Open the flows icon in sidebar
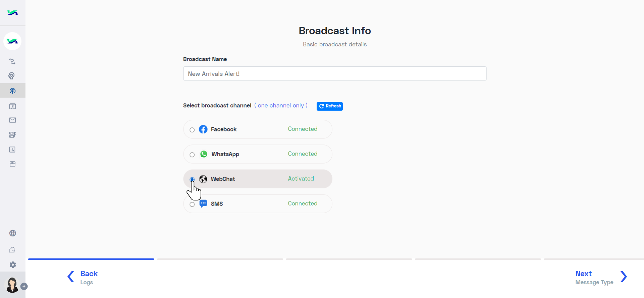 12,61
